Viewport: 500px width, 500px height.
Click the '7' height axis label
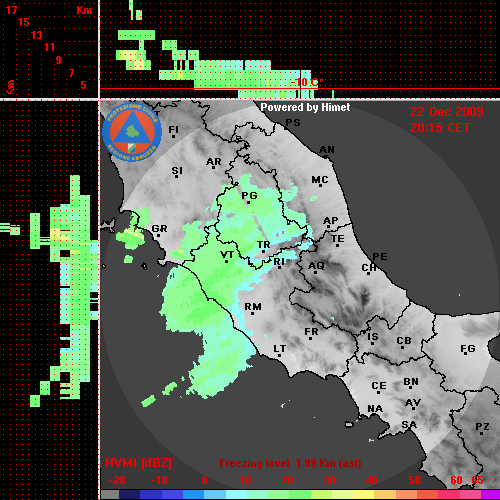(x=71, y=73)
